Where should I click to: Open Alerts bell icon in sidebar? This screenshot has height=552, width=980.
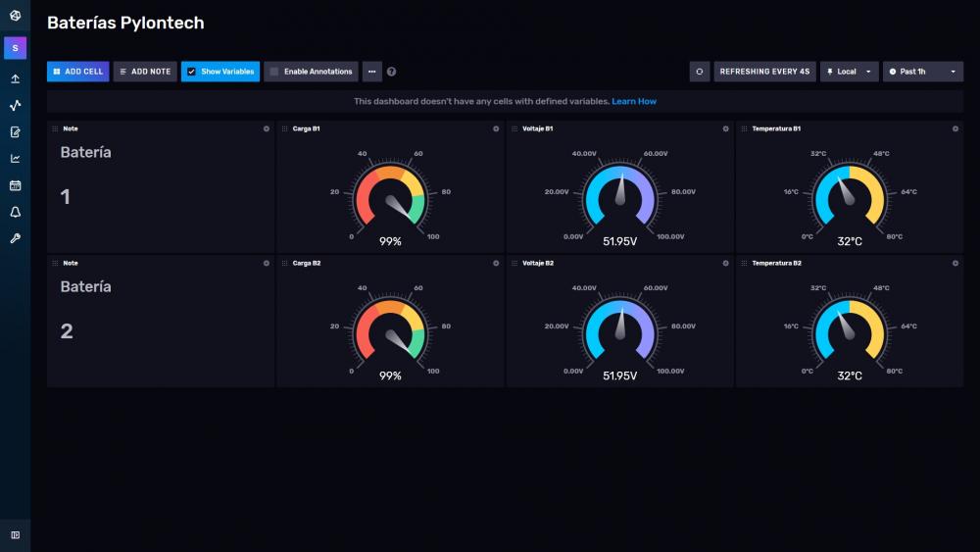coord(15,212)
